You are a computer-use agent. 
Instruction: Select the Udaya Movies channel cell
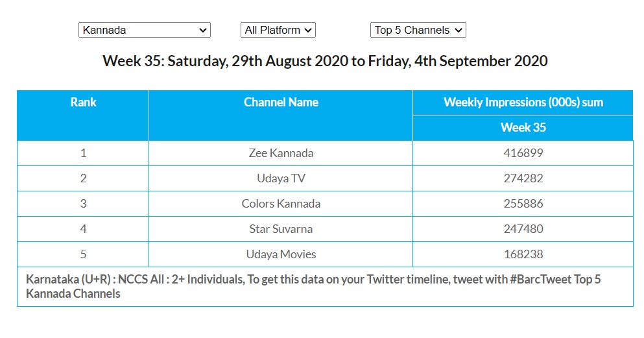[281, 254]
